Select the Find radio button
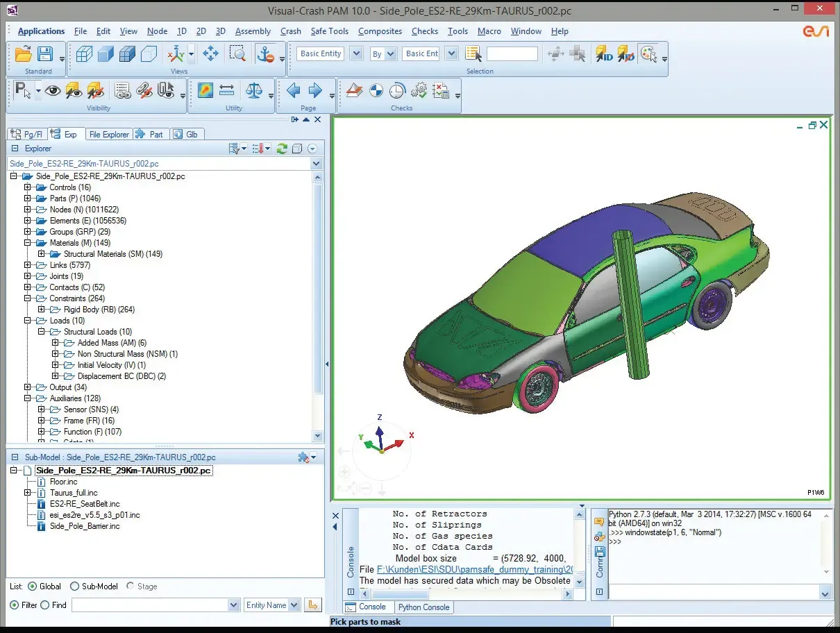The height and width of the screenshot is (633, 840). pyautogui.click(x=45, y=605)
